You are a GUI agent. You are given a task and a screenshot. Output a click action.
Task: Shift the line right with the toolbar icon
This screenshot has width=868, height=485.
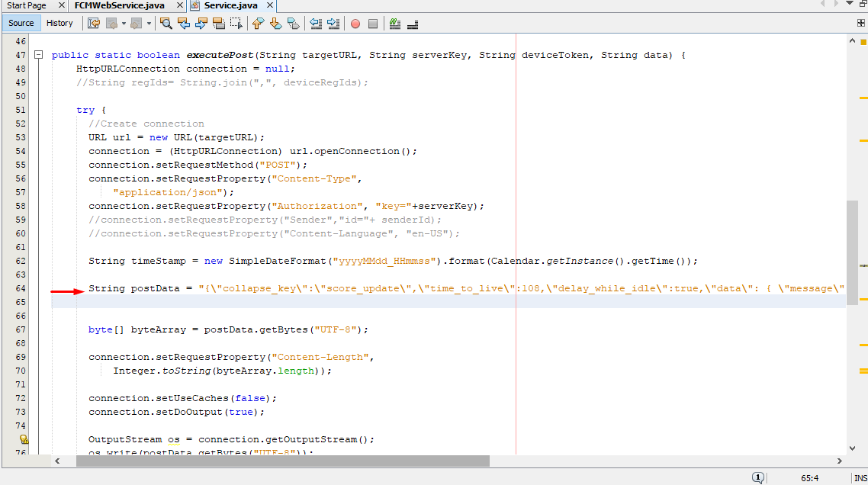(x=333, y=23)
